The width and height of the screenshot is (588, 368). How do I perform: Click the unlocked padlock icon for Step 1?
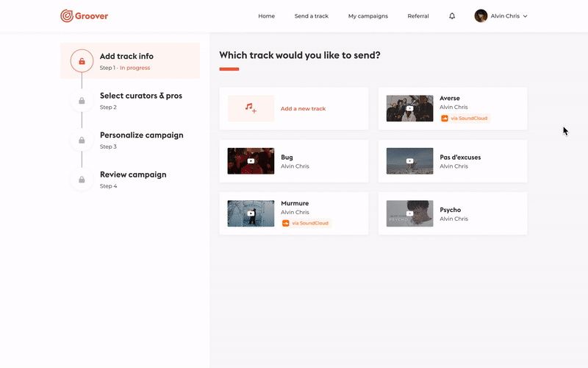[82, 61]
